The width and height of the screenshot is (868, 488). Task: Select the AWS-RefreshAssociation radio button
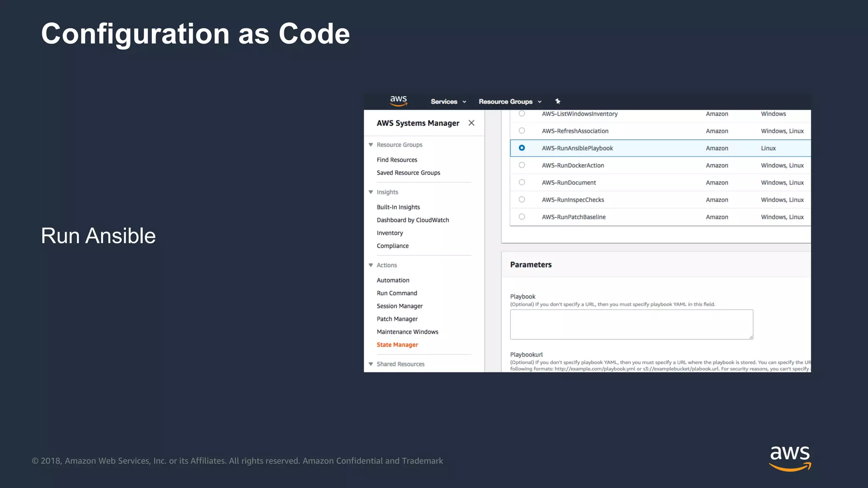coord(522,131)
